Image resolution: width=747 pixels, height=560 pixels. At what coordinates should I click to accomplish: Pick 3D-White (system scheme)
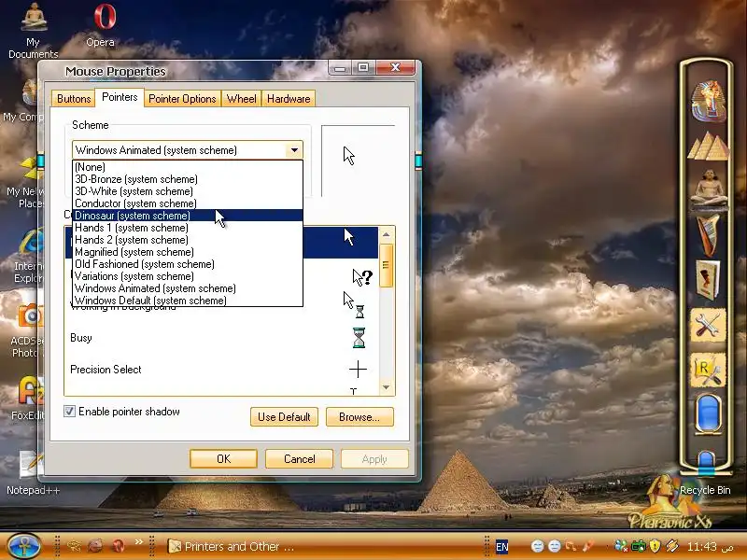(x=188, y=191)
